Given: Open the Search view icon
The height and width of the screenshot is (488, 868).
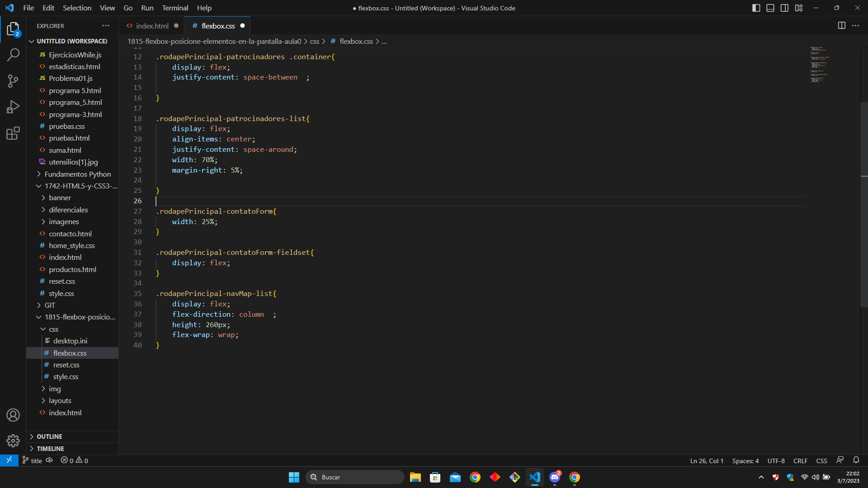Looking at the screenshot, I should pos(13,55).
